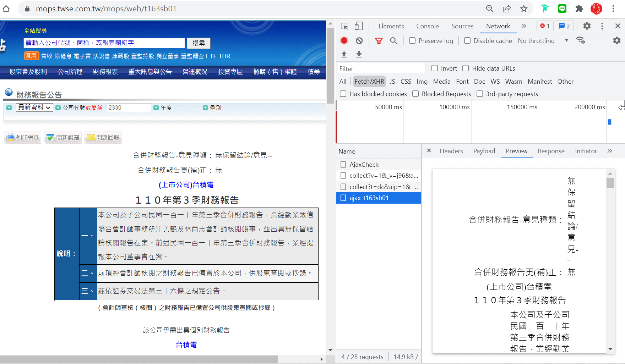Close the DevTools panel
Viewport: 625px width, 364px height.
[x=618, y=26]
